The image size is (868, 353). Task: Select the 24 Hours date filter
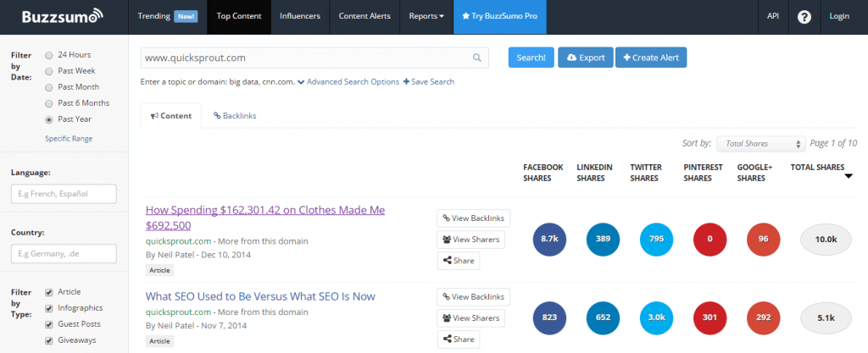click(x=49, y=55)
